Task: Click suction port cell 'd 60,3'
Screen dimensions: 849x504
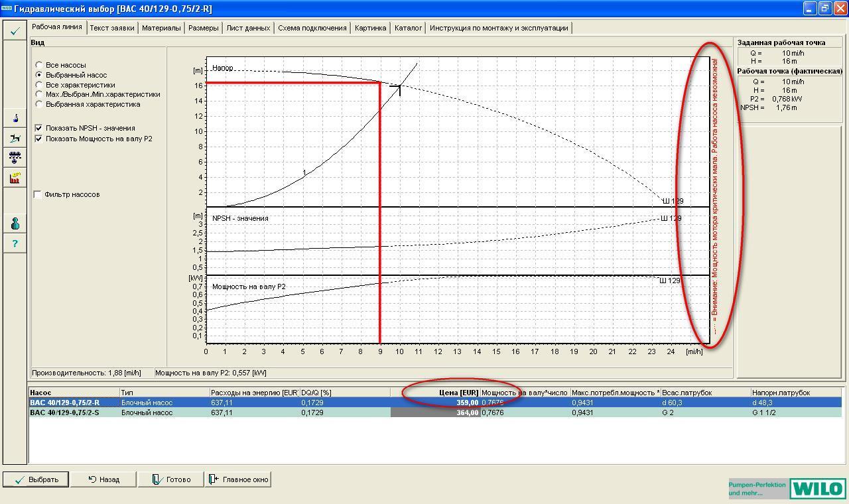Action: coord(706,403)
